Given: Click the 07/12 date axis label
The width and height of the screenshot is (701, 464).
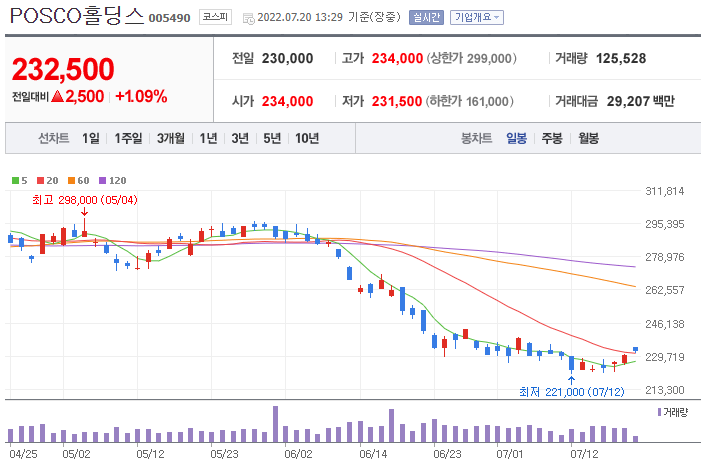Looking at the screenshot, I should 584,454.
